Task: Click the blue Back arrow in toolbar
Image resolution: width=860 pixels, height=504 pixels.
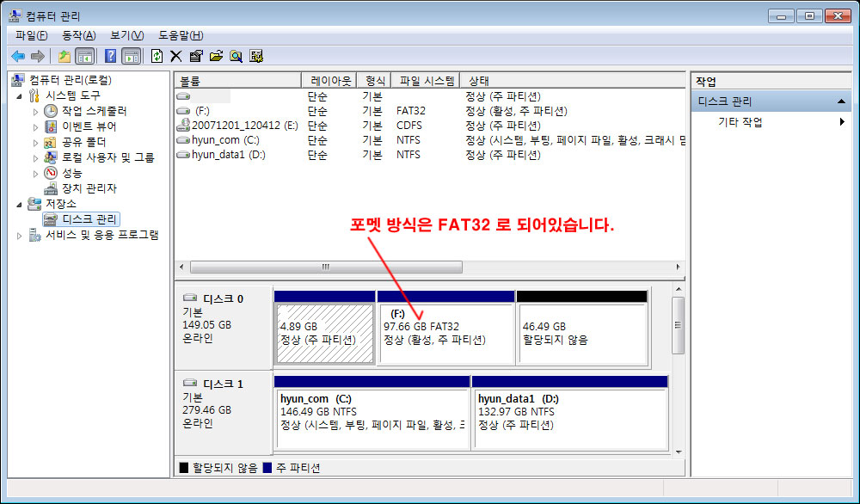Action: click(18, 56)
